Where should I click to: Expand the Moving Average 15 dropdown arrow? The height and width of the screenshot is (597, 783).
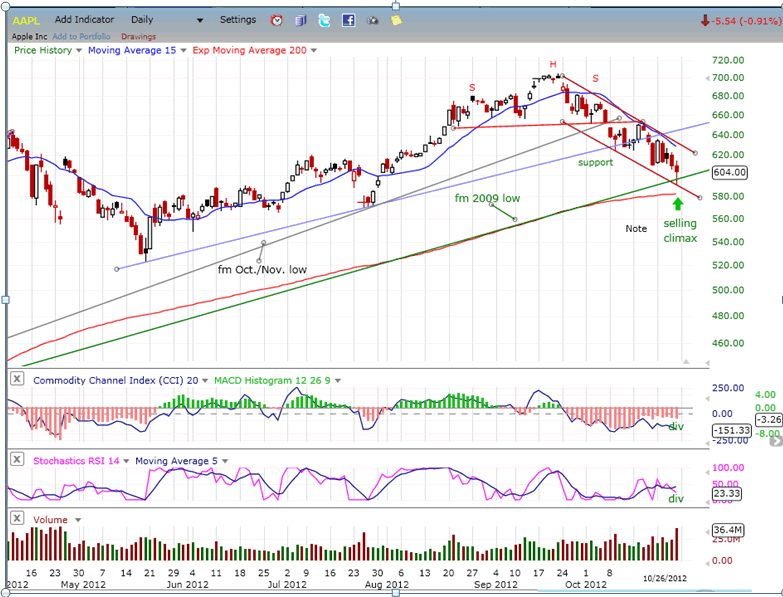183,50
